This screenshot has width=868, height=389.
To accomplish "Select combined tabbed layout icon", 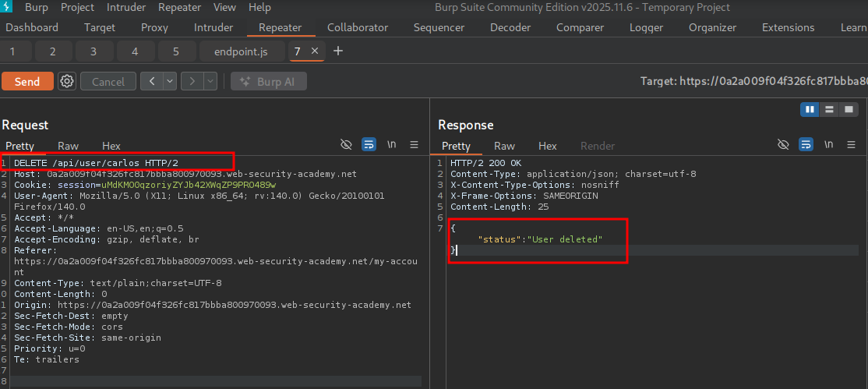I will tap(849, 109).
